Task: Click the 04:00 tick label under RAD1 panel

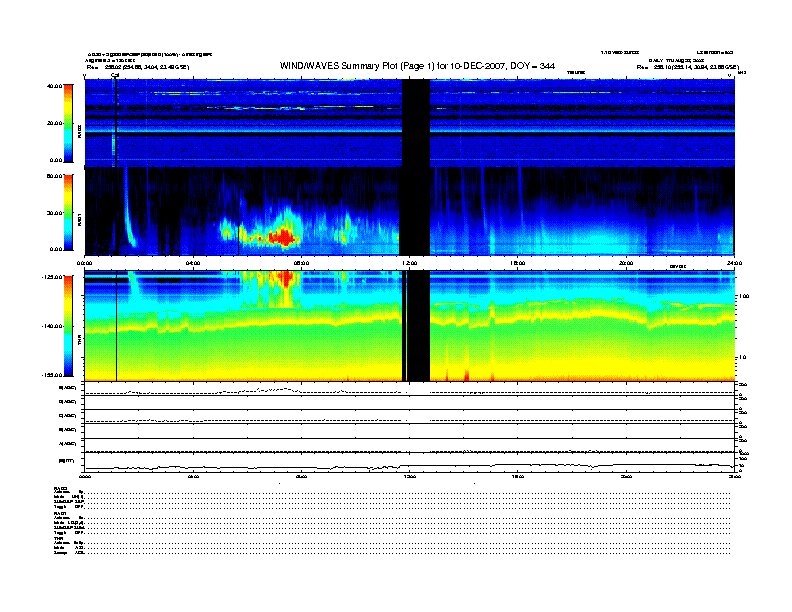Action: click(x=193, y=263)
